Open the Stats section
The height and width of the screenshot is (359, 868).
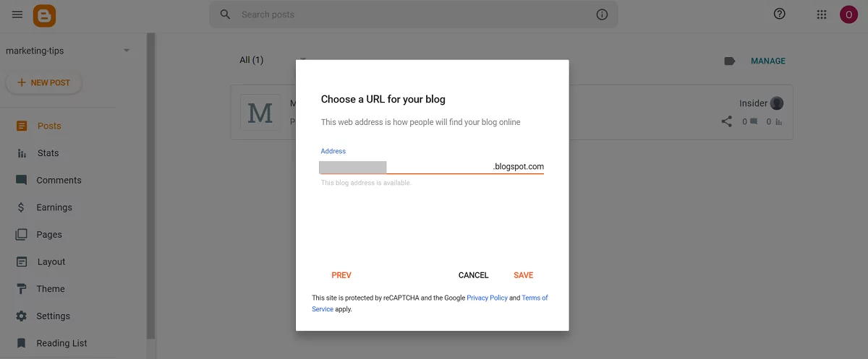48,153
